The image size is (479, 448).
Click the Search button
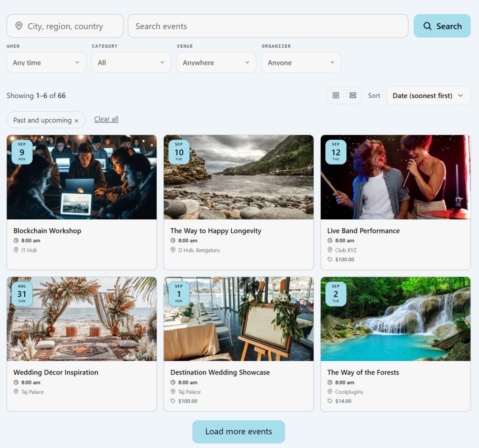(x=442, y=26)
